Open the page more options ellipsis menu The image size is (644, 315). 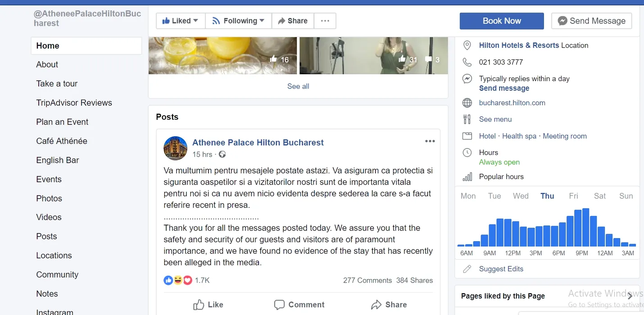(325, 21)
